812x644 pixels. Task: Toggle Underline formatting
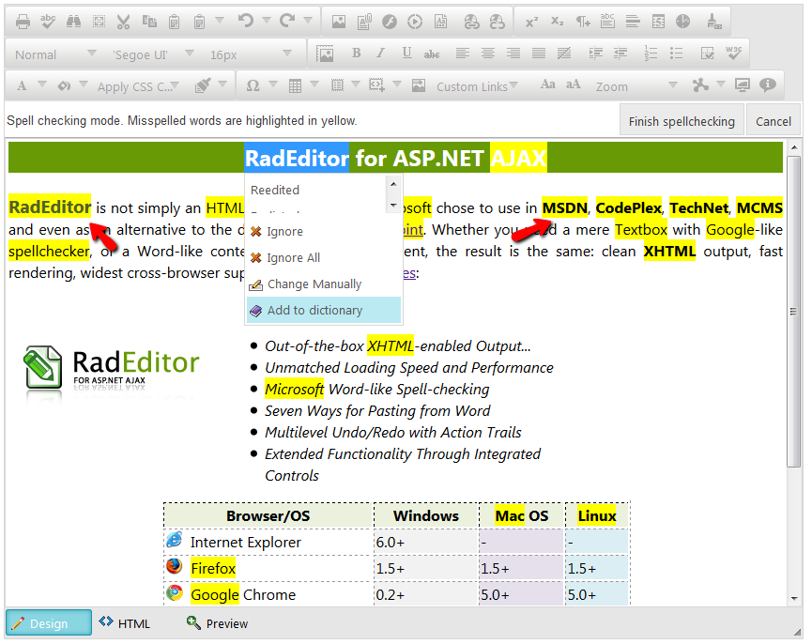pyautogui.click(x=406, y=53)
